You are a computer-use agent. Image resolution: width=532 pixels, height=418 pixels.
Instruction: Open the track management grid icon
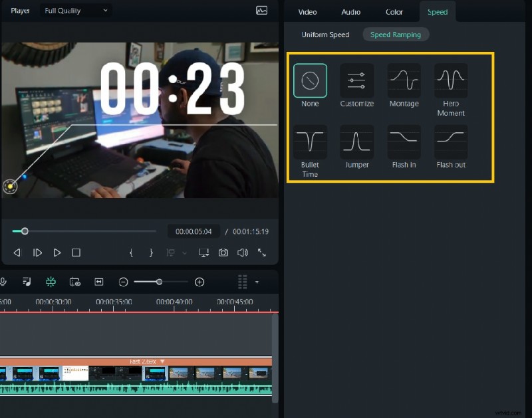(x=243, y=282)
